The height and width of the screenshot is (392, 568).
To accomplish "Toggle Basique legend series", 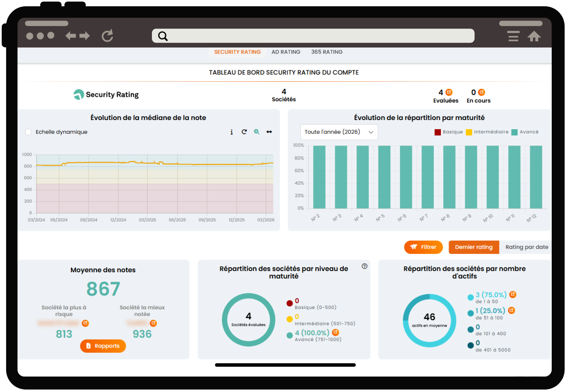I will 449,132.
